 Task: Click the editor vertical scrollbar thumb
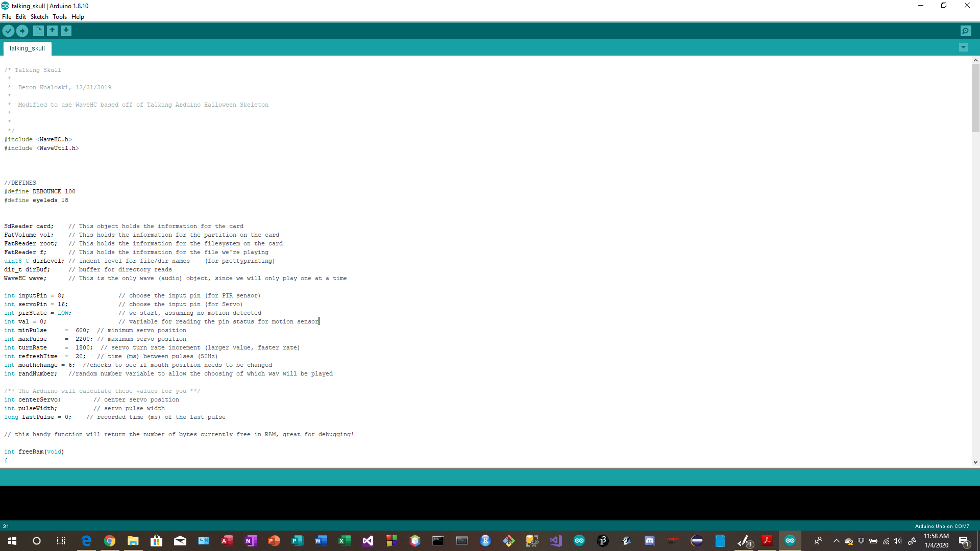coord(975,97)
